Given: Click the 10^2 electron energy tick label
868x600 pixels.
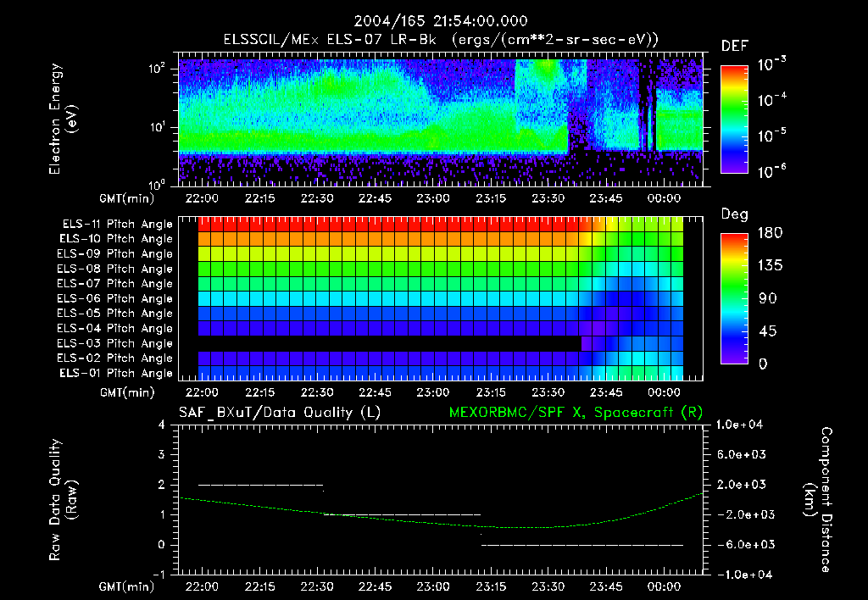Looking at the screenshot, I should [x=157, y=69].
